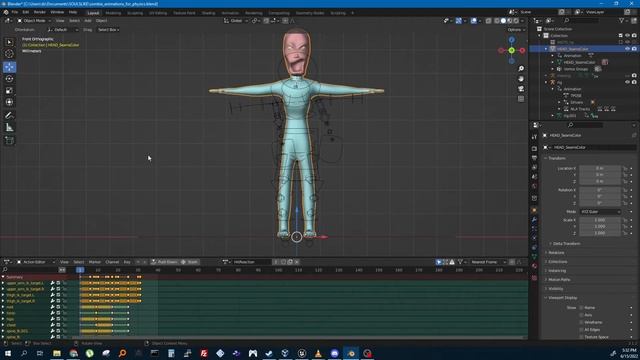Click the viewport pan hand icon
The image size is (640, 360).
click(x=521, y=78)
